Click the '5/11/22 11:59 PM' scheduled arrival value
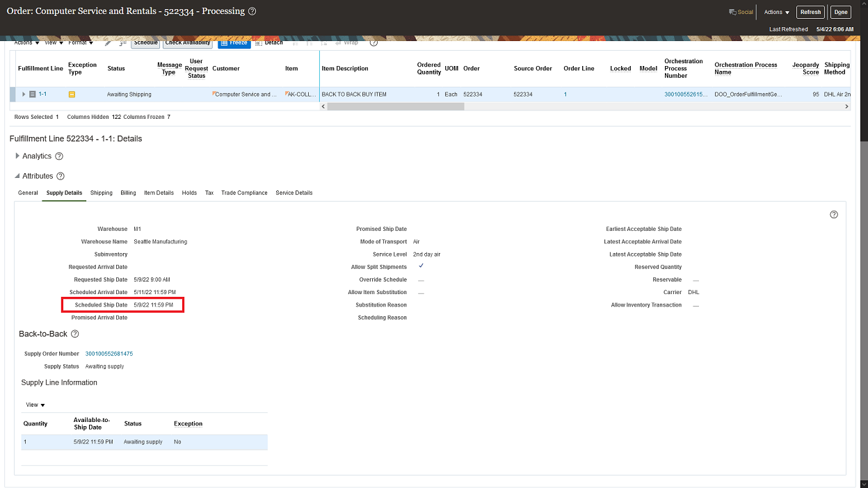Screen dimensions: 868x488 tap(154, 292)
